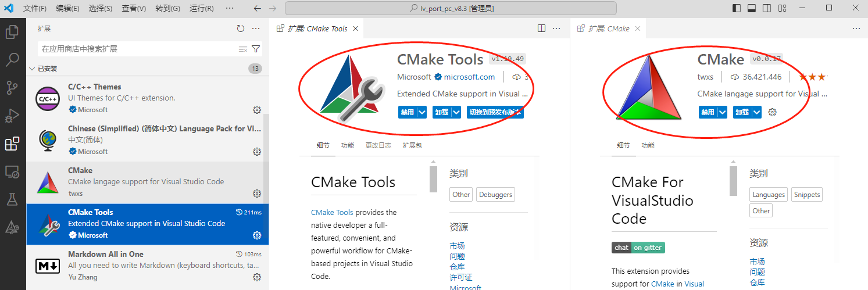Screen dimensions: 868x290
Task: Open gear menu for Markdown All in One
Action: coord(257,277)
